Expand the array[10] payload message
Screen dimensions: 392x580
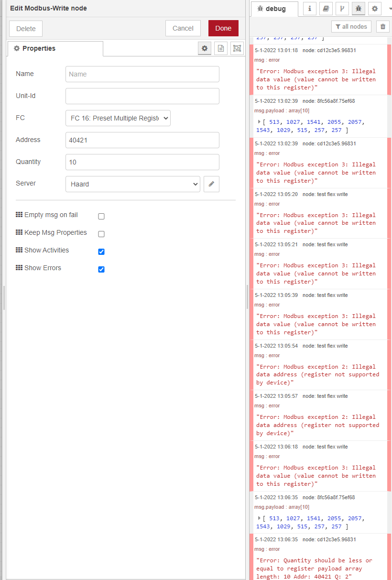(x=259, y=121)
